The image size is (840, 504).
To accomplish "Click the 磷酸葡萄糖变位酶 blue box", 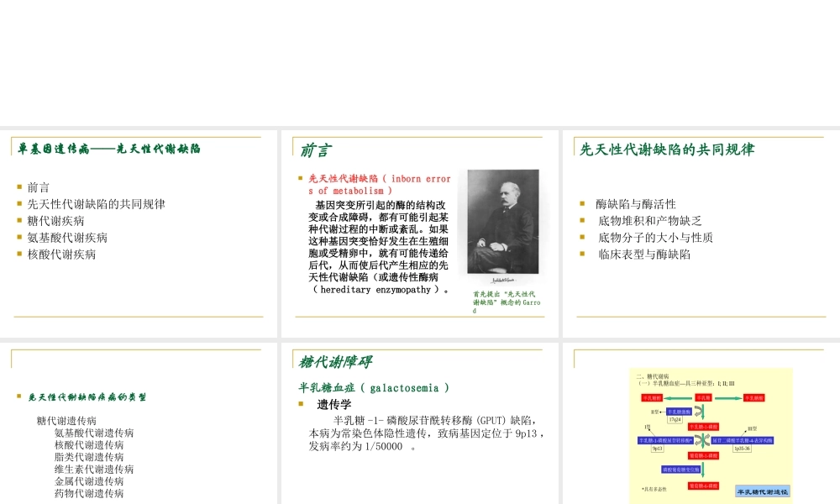I will [x=680, y=469].
